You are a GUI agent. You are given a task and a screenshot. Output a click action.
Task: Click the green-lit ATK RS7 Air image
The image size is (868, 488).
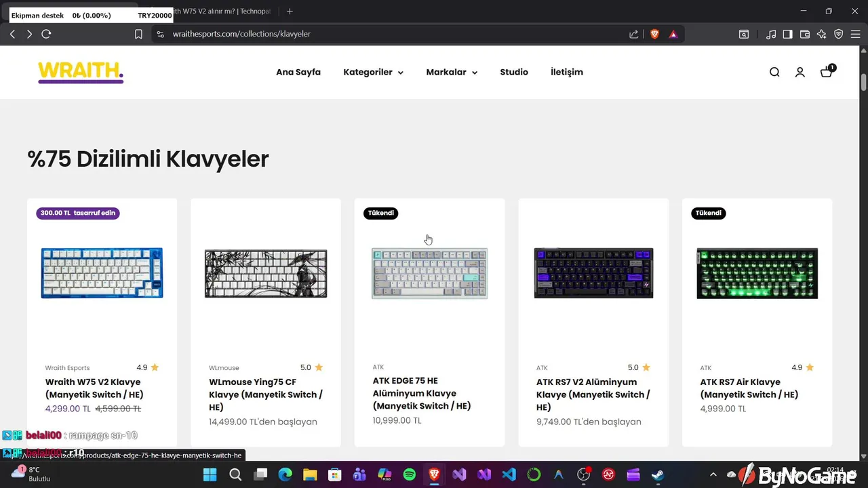[757, 272]
